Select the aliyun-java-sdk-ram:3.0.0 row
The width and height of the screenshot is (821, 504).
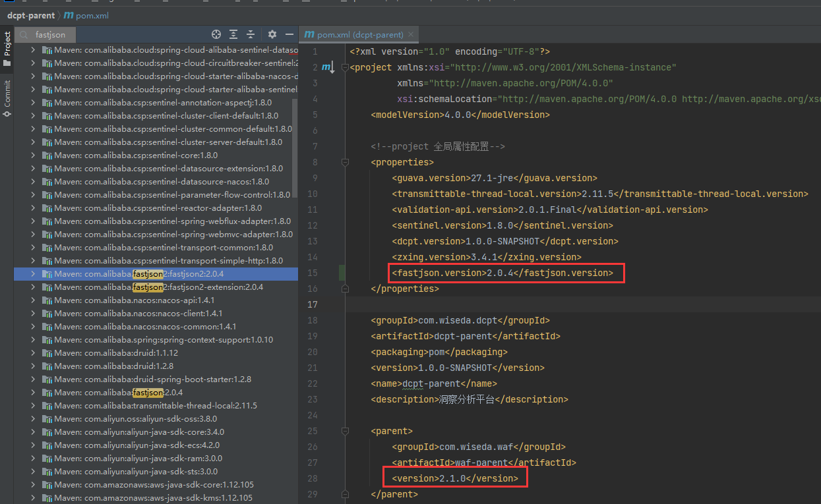(x=156, y=459)
